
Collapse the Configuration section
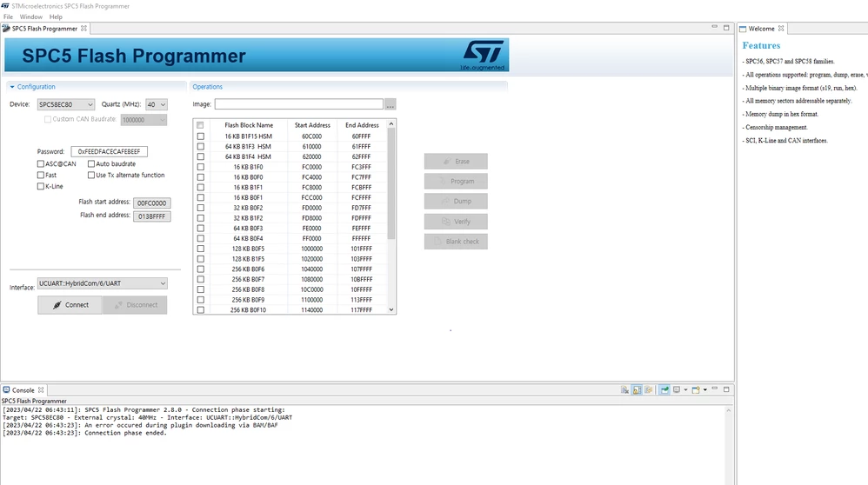click(12, 87)
